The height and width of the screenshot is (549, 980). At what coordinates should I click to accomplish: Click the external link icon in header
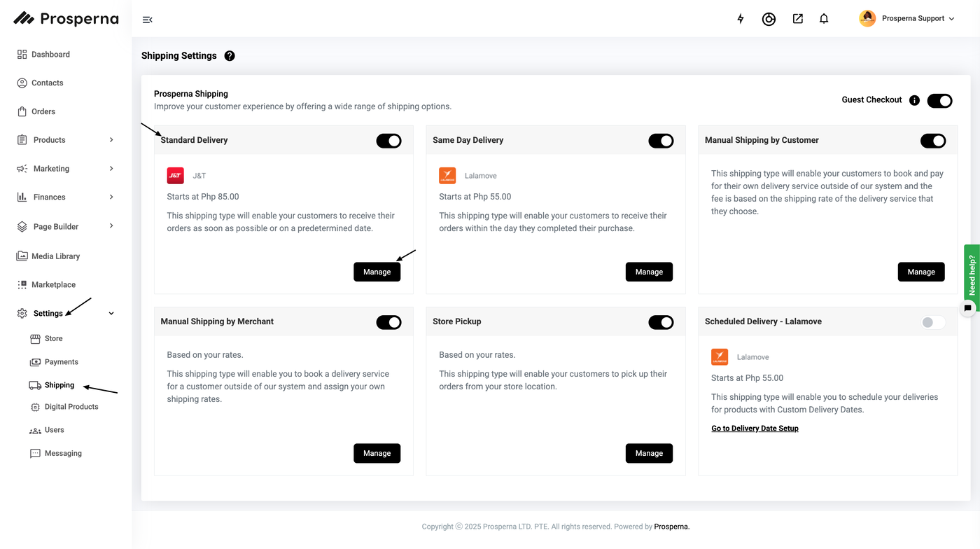coord(797,19)
